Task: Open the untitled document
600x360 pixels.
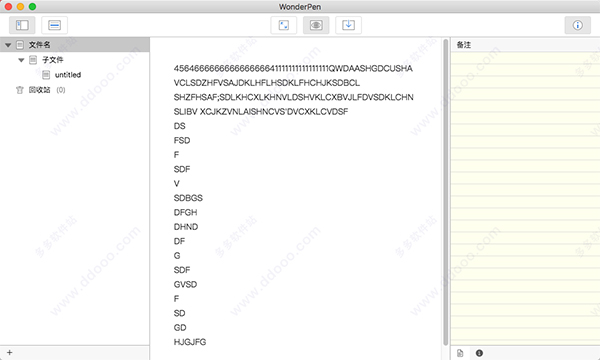Action: 68,75
